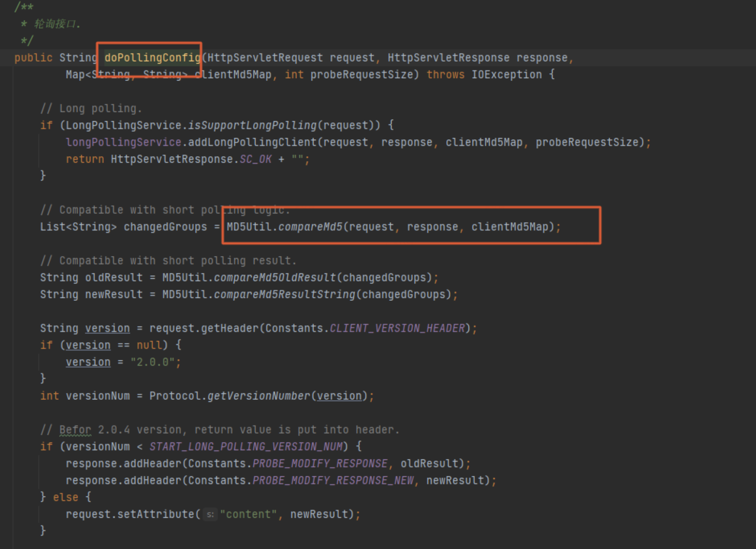Click the 'return' keyword

[x=85, y=159]
